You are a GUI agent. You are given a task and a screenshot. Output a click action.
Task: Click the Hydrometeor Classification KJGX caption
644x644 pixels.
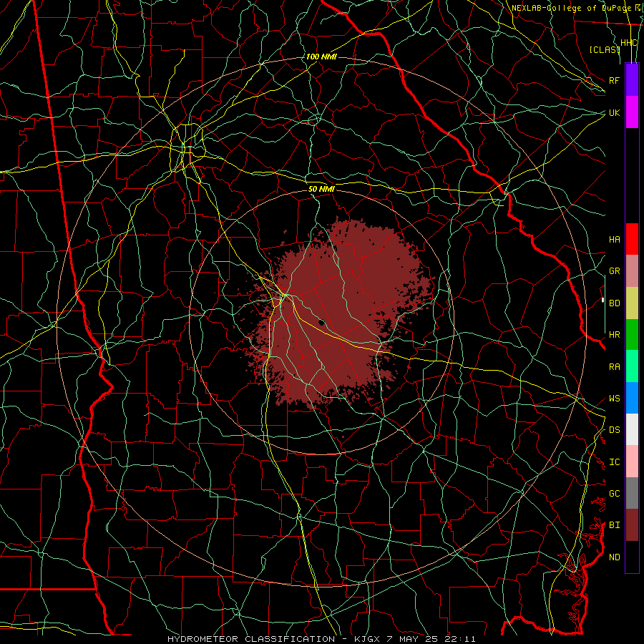tap(321, 639)
